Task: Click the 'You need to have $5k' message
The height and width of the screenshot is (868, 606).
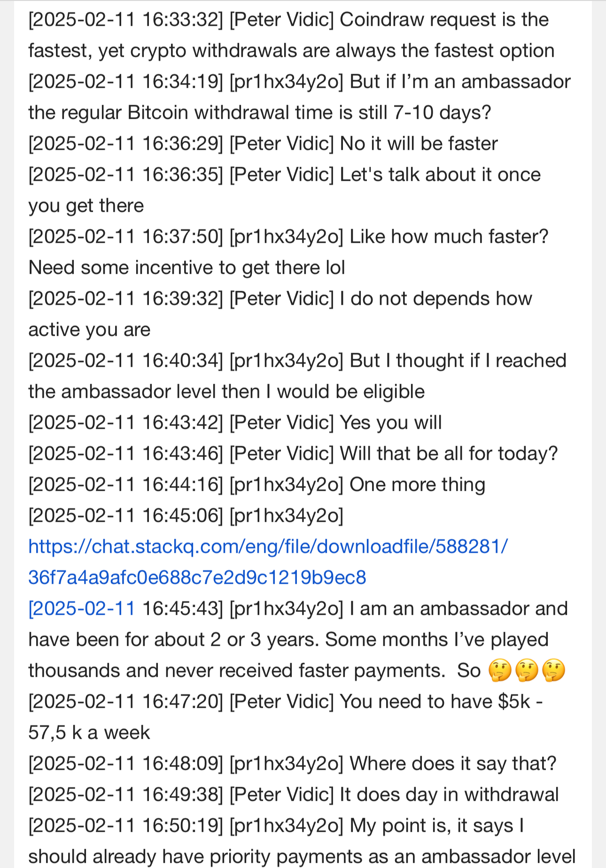Action: click(x=286, y=717)
